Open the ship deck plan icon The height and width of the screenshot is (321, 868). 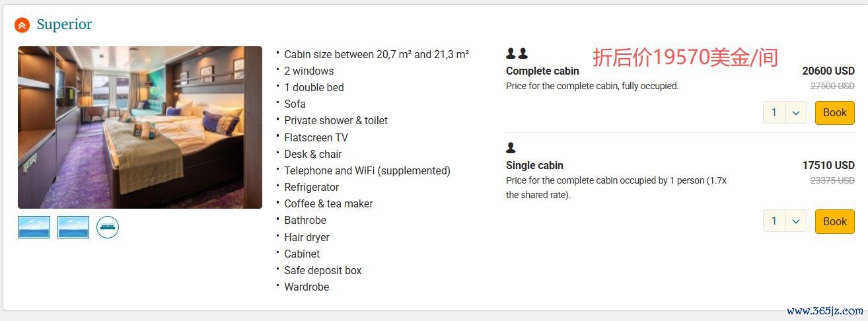click(x=108, y=227)
